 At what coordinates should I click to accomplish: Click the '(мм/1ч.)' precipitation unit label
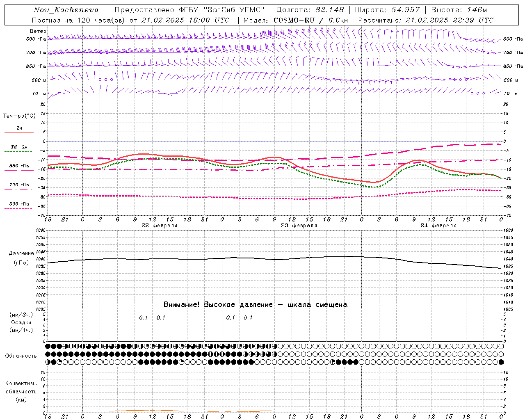[21, 330]
